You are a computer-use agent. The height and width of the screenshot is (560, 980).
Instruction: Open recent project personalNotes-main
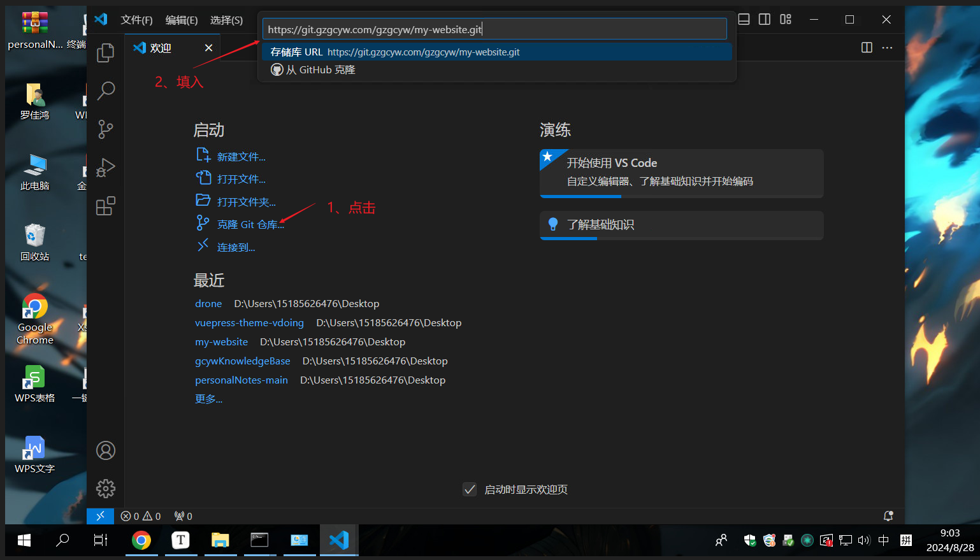(x=241, y=380)
